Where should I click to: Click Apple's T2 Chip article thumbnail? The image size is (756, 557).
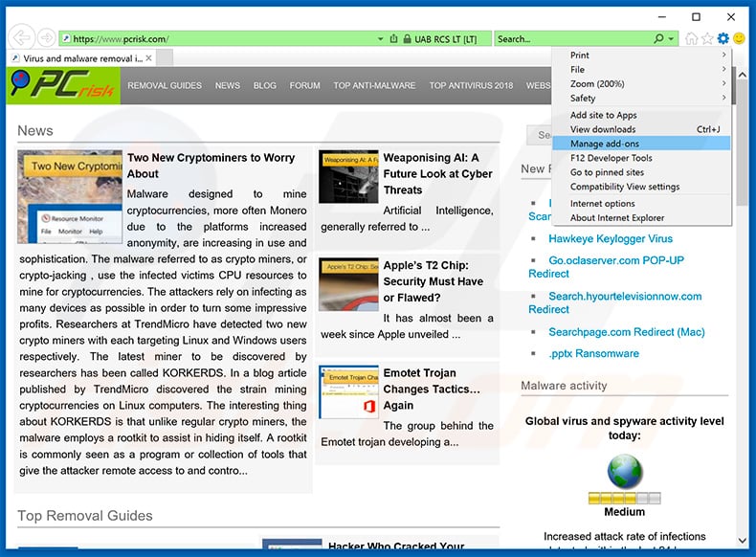point(348,284)
